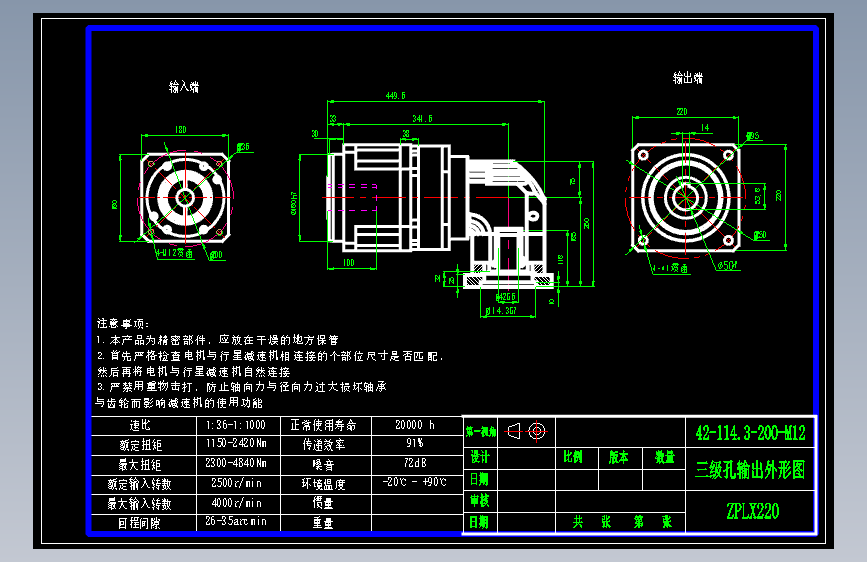This screenshot has height=562, width=867.
Task: Click the 设计 title block cell
Action: 480,457
